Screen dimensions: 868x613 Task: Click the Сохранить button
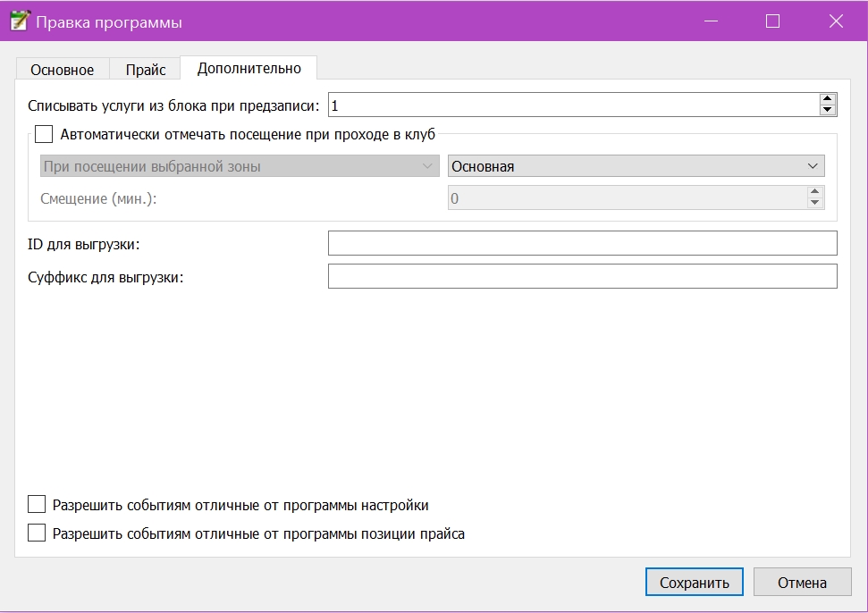pyautogui.click(x=695, y=582)
